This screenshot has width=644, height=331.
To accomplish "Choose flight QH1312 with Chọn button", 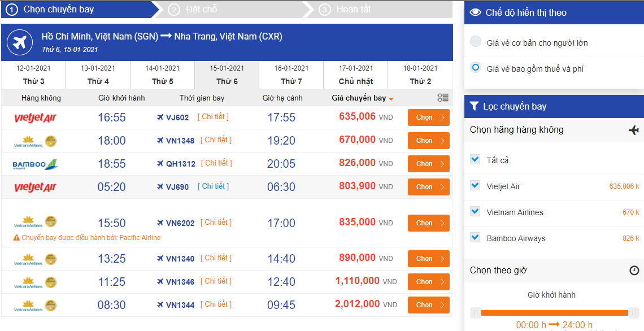I will click(429, 163).
